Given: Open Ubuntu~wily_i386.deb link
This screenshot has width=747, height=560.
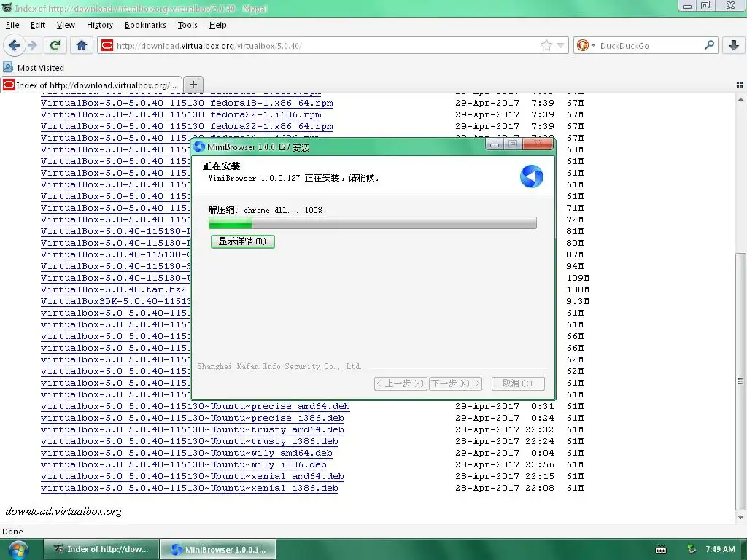Looking at the screenshot, I should [x=184, y=464].
